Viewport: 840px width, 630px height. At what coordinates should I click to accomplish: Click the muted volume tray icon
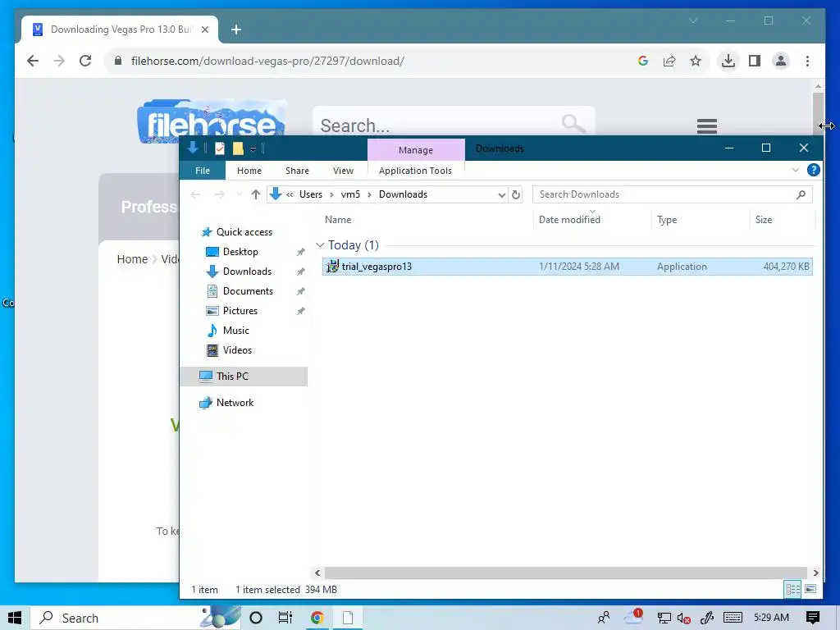(683, 619)
